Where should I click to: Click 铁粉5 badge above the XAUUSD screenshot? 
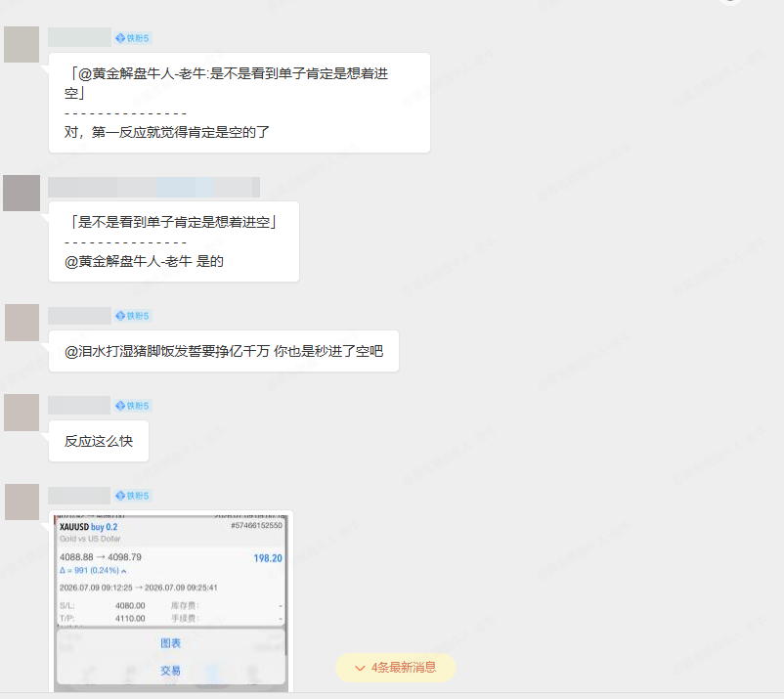[x=133, y=496]
